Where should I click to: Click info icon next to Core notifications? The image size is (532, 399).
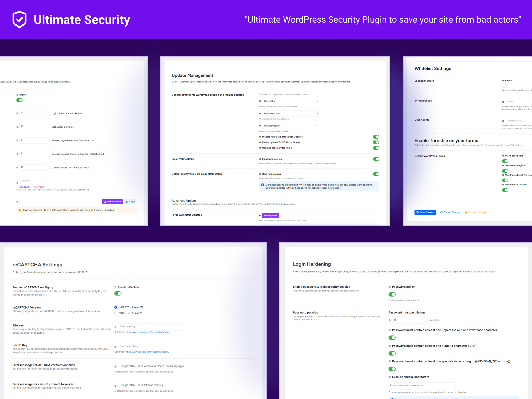click(x=260, y=174)
